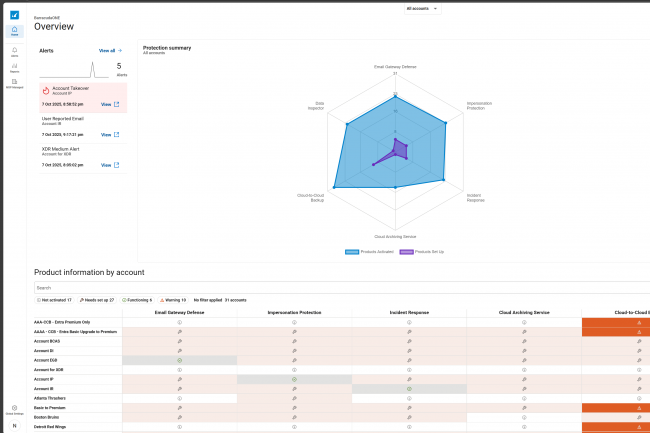Image resolution: width=650 pixels, height=433 pixels.
Task: Click the user avatar N icon
Action: click(14, 426)
